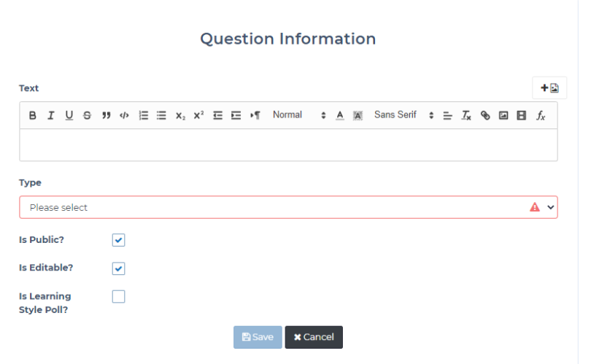The image size is (591, 364).
Task: Clear text formatting
Action: click(x=466, y=115)
